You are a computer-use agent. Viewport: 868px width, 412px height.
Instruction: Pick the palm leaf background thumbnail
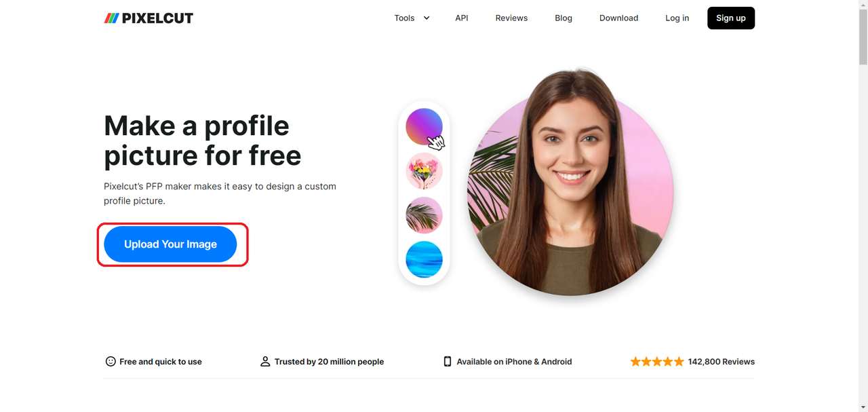(x=424, y=215)
